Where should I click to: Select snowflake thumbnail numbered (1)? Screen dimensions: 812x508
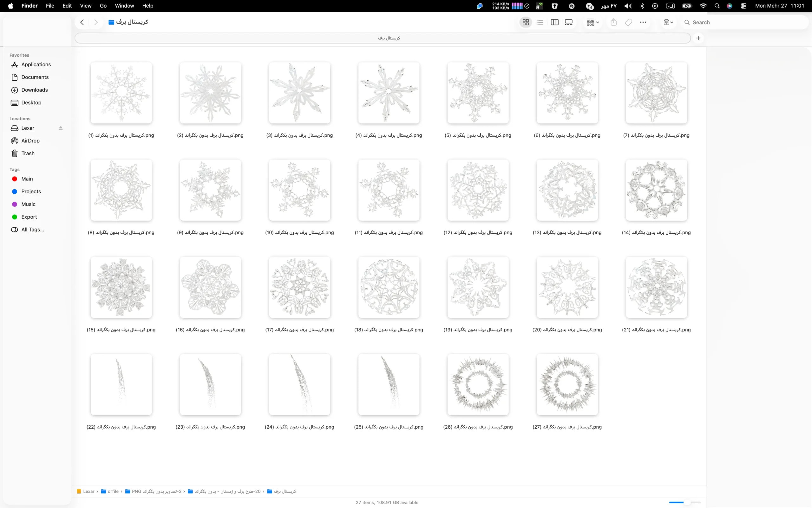coord(121,93)
